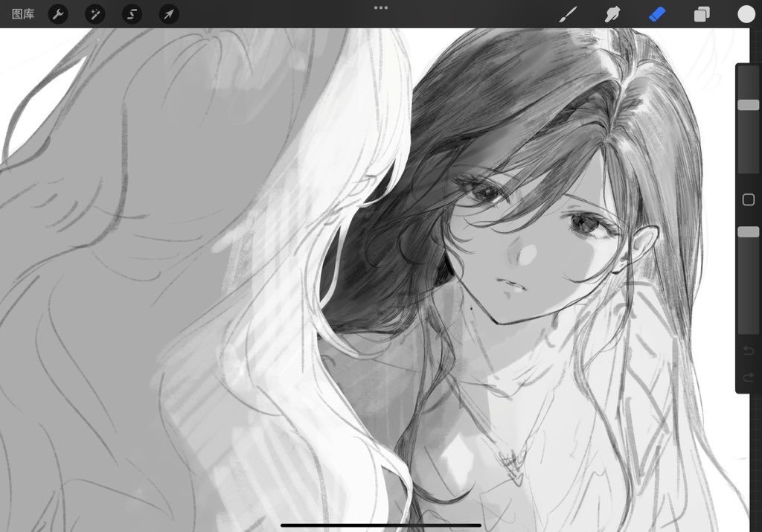This screenshot has height=532, width=762.
Task: Open the 图库 gallery
Action: [x=23, y=14]
